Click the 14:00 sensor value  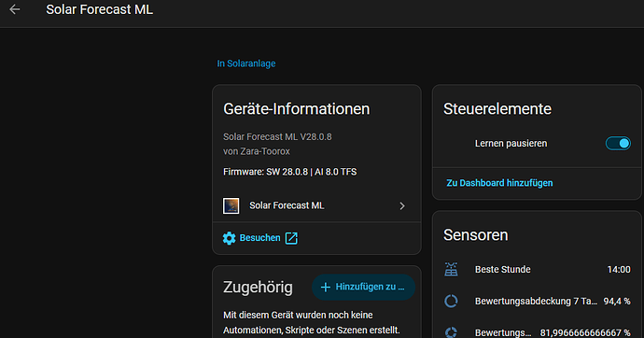pyautogui.click(x=619, y=270)
